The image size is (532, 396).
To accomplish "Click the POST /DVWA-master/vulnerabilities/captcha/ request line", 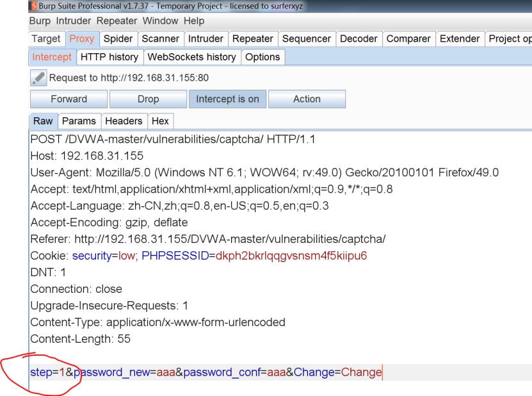I will pyautogui.click(x=173, y=139).
